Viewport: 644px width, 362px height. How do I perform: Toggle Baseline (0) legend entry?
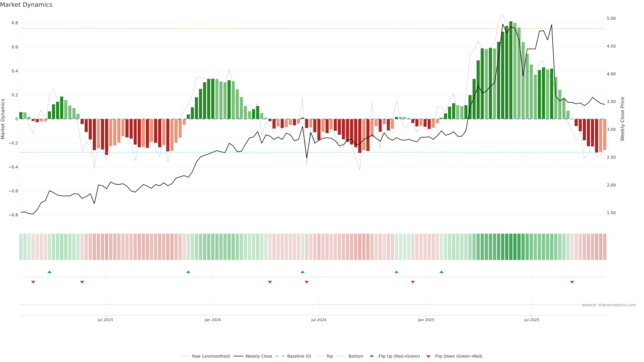tap(299, 356)
